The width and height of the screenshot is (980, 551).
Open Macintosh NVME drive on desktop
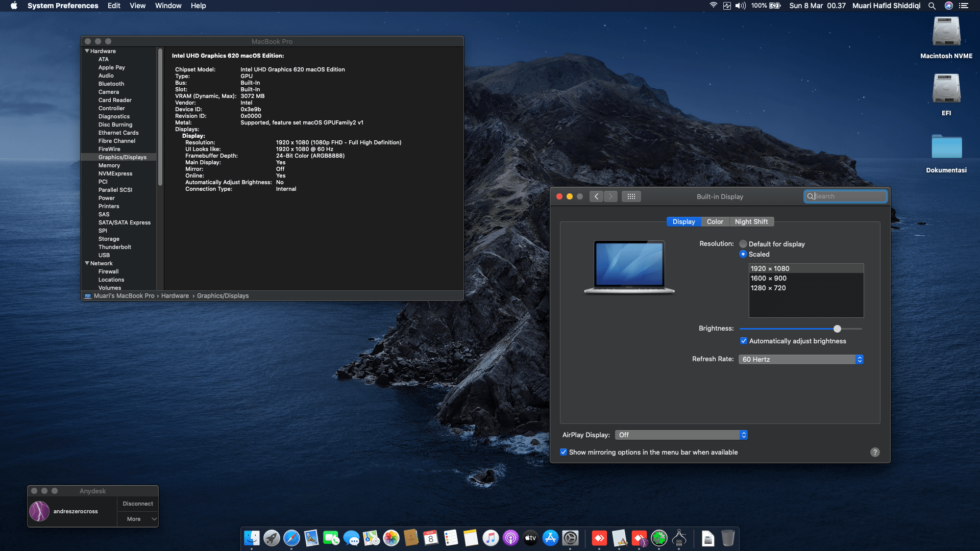[x=946, y=32]
